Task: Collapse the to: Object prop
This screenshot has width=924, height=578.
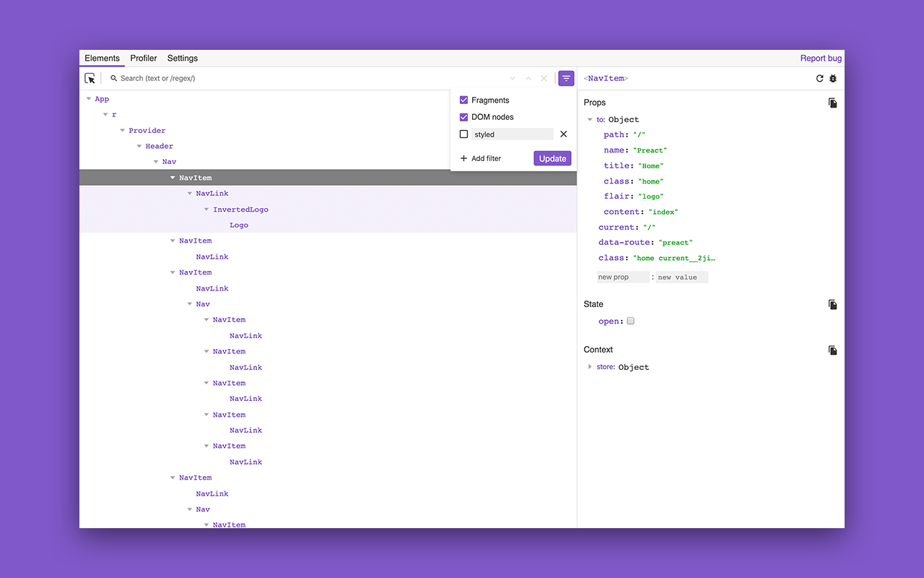Action: click(x=591, y=119)
